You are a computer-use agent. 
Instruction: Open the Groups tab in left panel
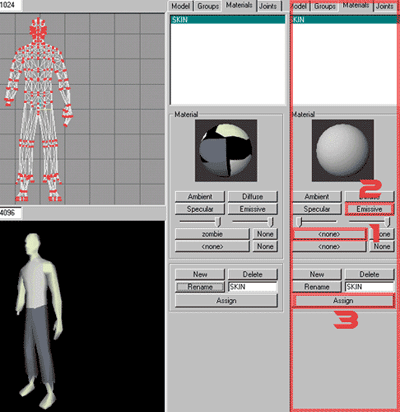208,6
